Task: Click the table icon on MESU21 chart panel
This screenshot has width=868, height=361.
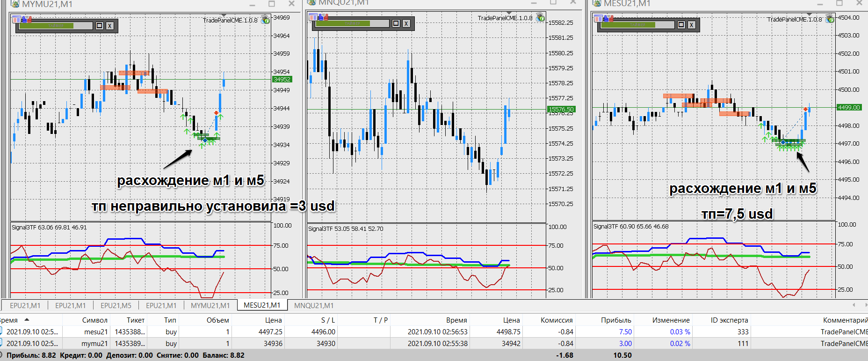Action: (598, 18)
